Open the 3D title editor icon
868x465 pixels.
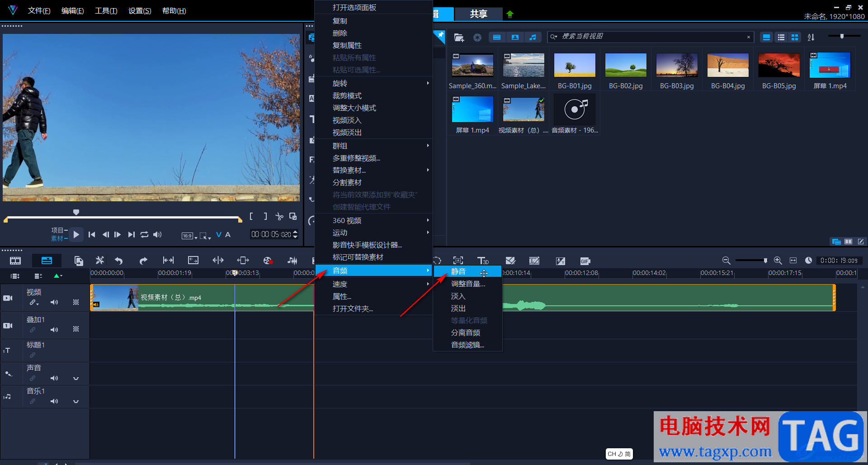point(483,261)
